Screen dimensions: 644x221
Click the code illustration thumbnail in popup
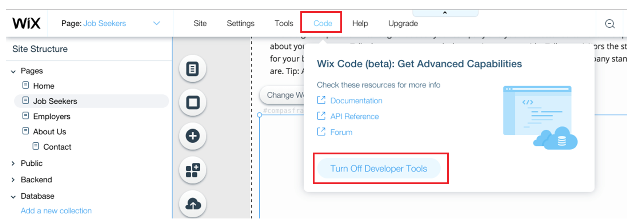(x=540, y=117)
